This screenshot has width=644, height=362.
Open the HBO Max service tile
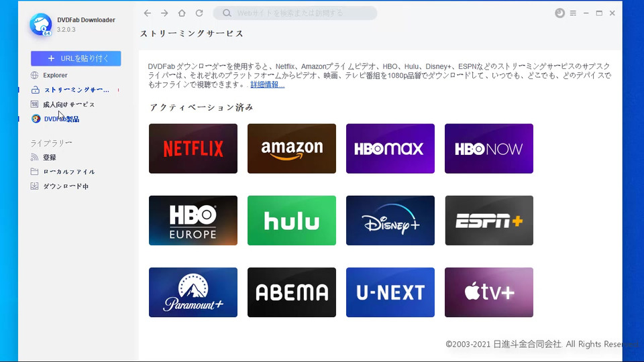tap(390, 149)
